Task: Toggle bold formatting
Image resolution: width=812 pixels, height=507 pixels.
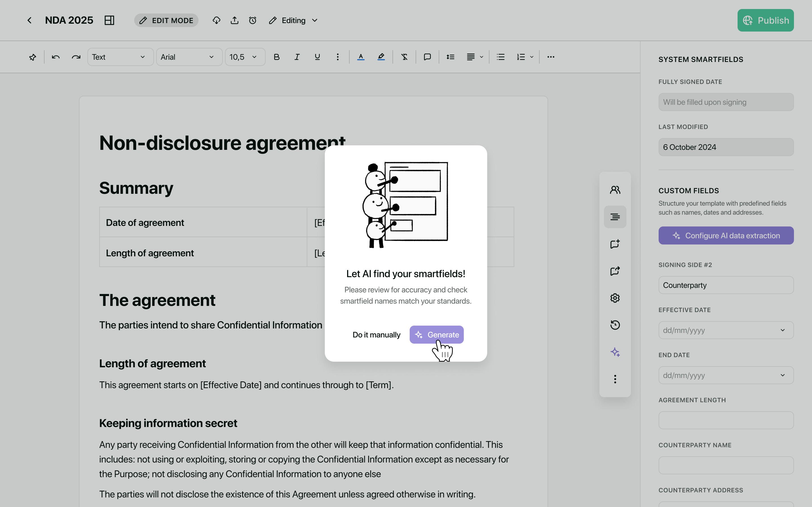Action: 277,57
